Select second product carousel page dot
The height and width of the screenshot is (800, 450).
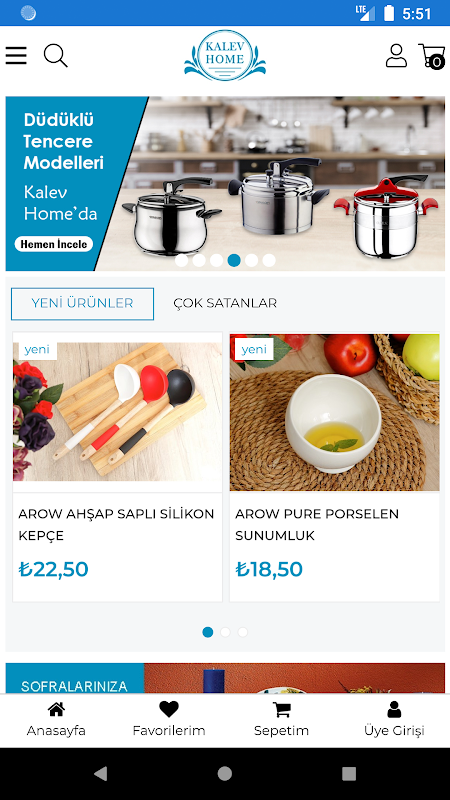[x=225, y=632]
